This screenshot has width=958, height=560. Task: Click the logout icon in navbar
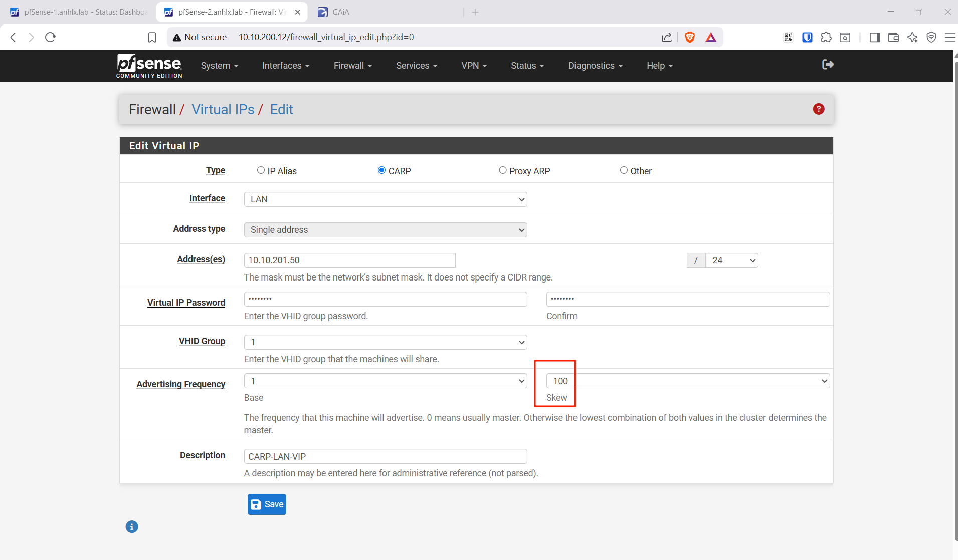point(828,64)
